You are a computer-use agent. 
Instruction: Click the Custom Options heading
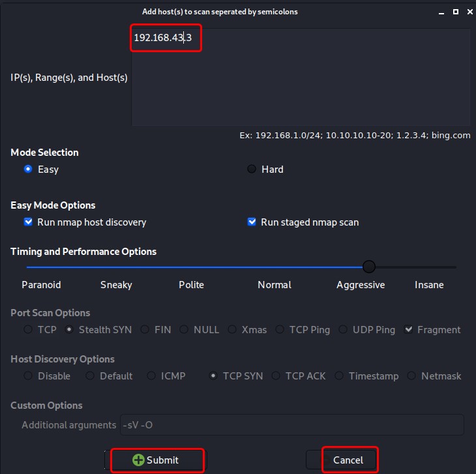[x=46, y=406]
